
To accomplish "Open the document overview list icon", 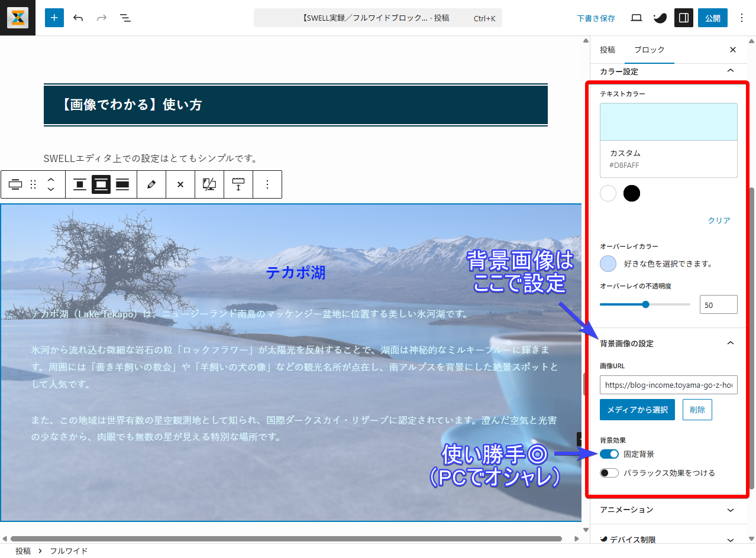I will 125,18.
